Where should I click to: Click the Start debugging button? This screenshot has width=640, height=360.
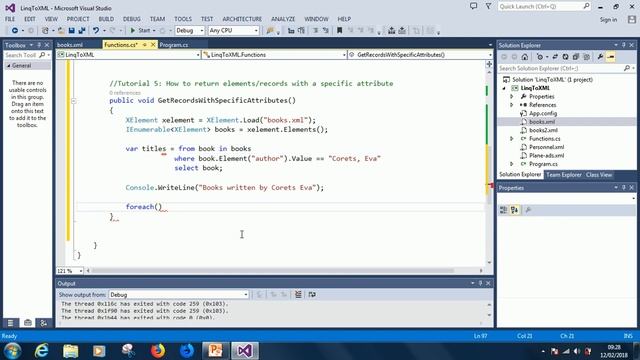pyautogui.click(x=140, y=31)
